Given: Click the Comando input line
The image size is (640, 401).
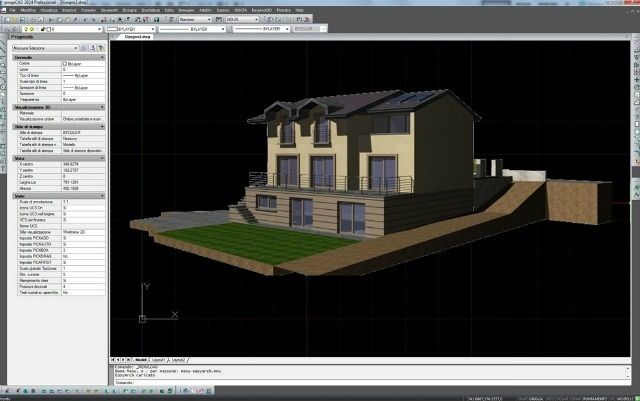Looking at the screenshot, I should tap(370, 383).
